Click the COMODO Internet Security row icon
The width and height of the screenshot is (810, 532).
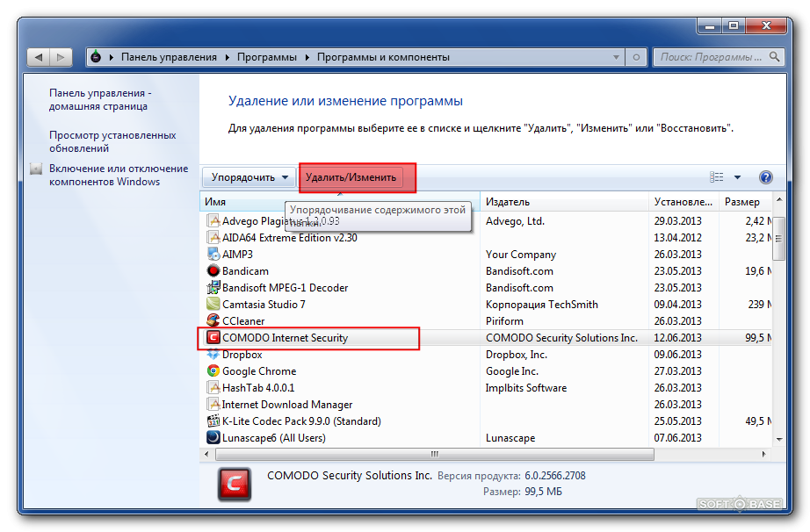coord(213,337)
